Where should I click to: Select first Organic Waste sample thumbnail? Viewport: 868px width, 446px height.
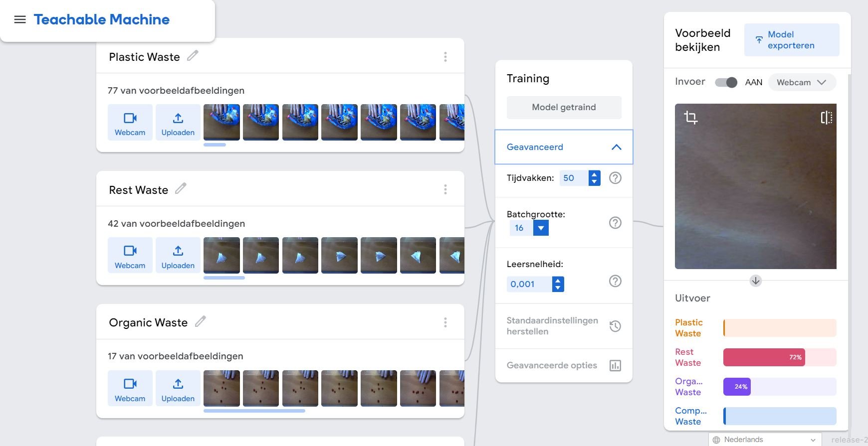pyautogui.click(x=221, y=388)
